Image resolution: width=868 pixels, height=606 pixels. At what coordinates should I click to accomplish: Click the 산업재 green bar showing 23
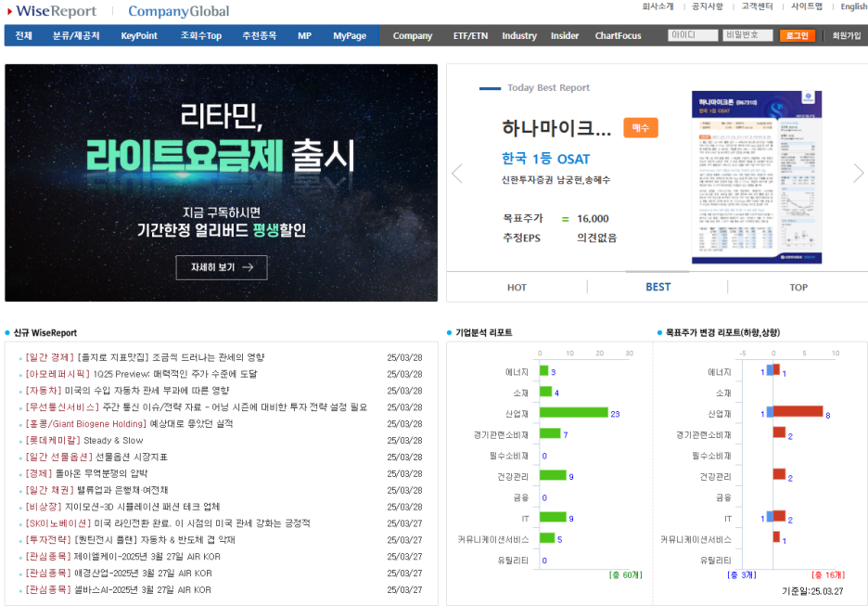click(x=573, y=413)
